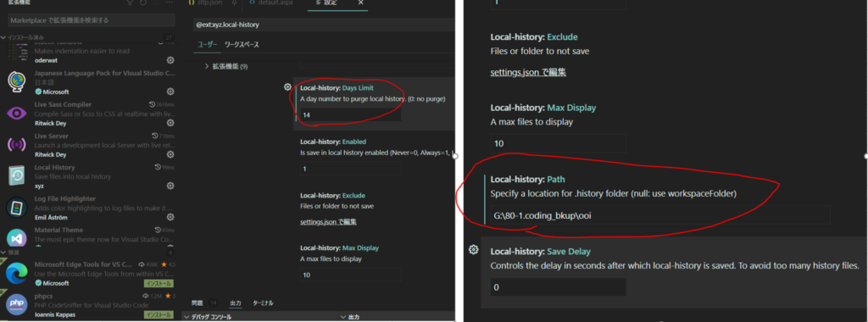Open the 出力 output panel tab

[236, 303]
